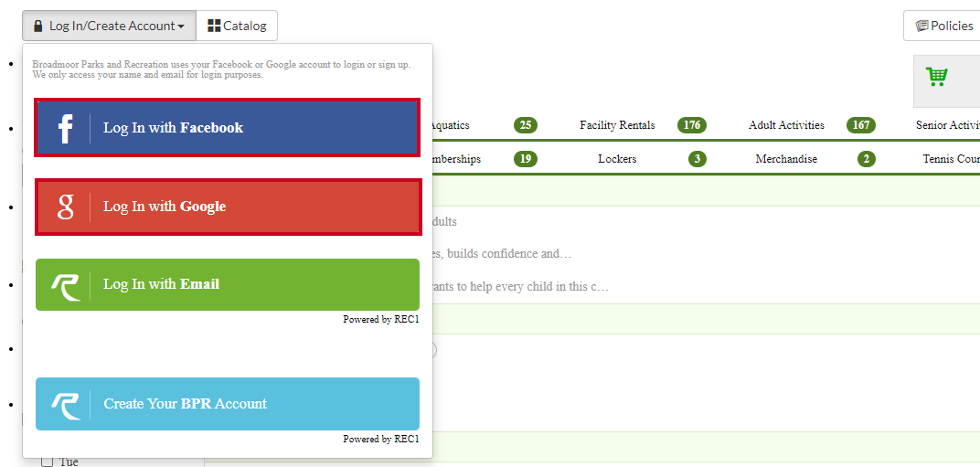
Task: Click the Google g logo
Action: 65,207
